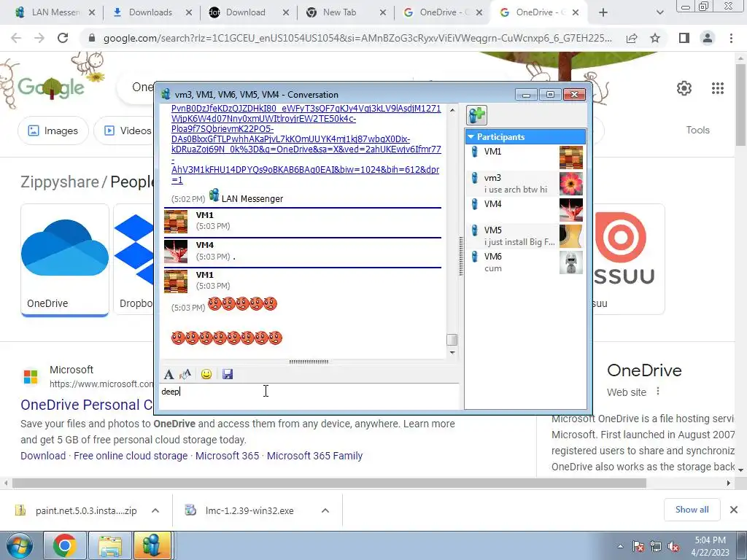Click the conversation scrollbar thumb

coord(452,340)
